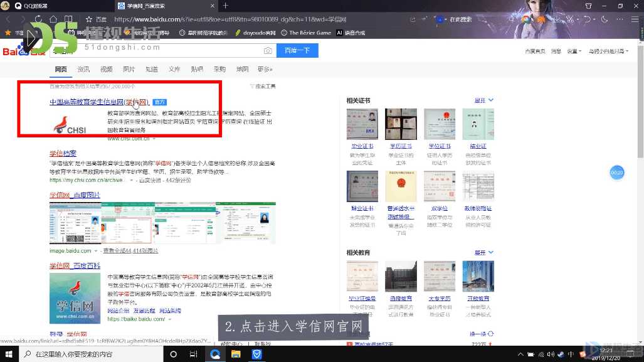Expand www.chsi.com.cn URL dropdown arrow
The height and width of the screenshot is (362, 644).
coord(154,139)
